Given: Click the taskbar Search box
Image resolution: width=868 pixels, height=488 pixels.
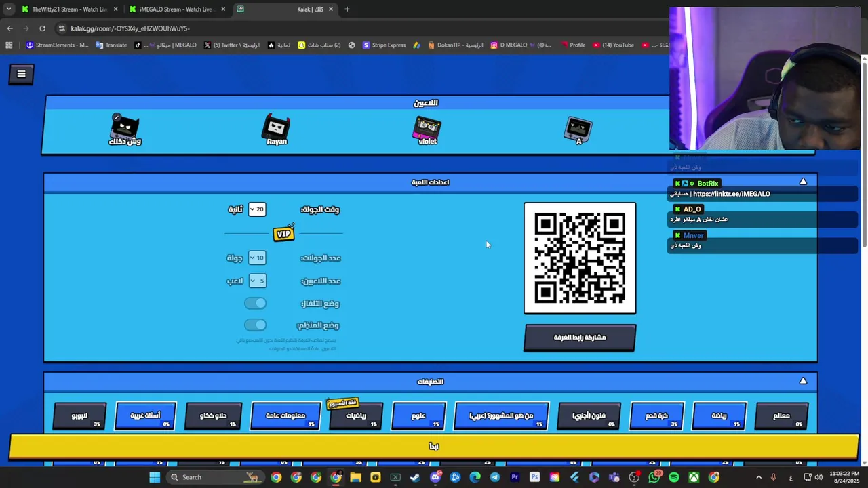Looking at the screenshot, I should (x=214, y=477).
